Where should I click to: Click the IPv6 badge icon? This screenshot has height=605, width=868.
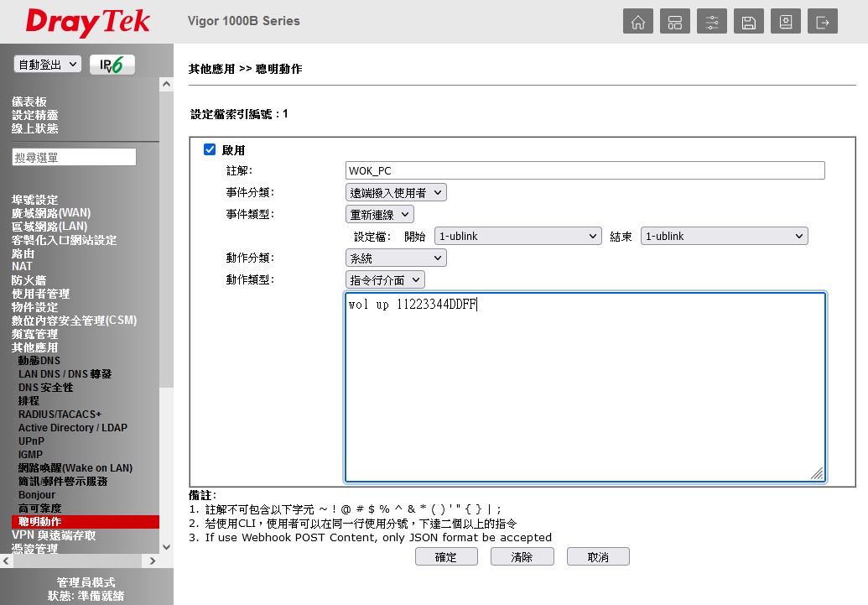(x=112, y=65)
